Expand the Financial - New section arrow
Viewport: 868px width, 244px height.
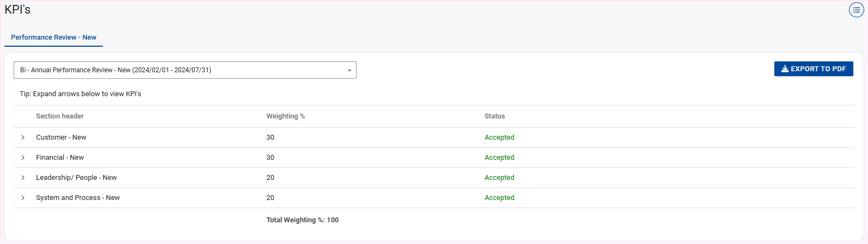(23, 158)
